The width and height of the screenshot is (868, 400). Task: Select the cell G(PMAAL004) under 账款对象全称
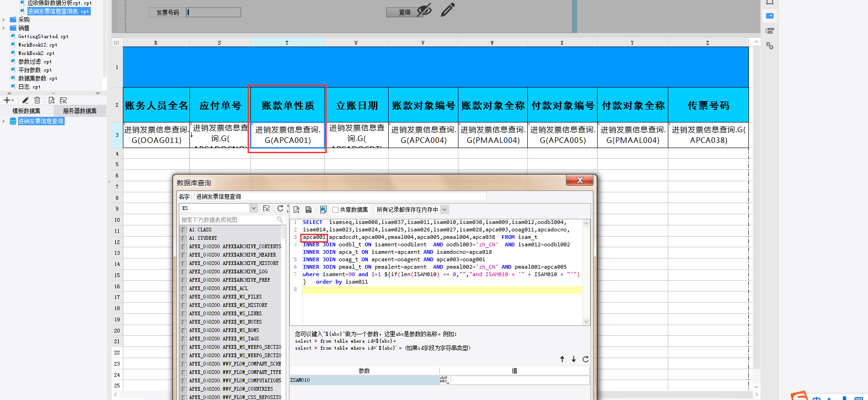[493, 135]
